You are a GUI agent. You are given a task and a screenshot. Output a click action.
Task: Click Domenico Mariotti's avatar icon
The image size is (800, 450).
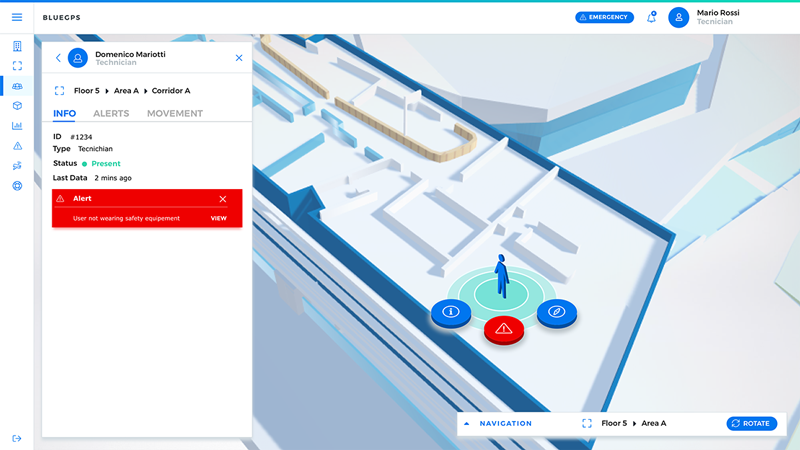(78, 58)
